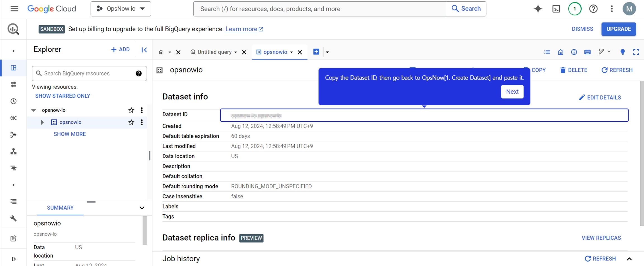644x266 pixels.
Task: Expand the opsnowio dataset tree node
Action: [42, 122]
